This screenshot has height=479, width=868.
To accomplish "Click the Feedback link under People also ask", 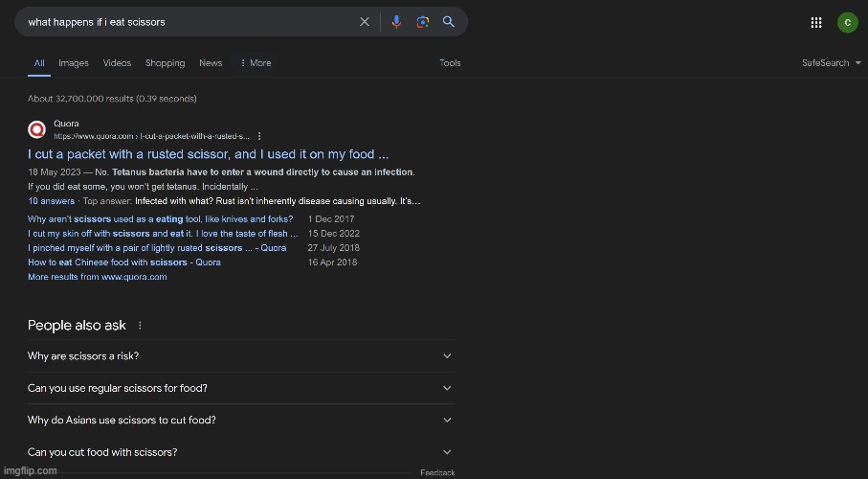I will pyautogui.click(x=437, y=473).
